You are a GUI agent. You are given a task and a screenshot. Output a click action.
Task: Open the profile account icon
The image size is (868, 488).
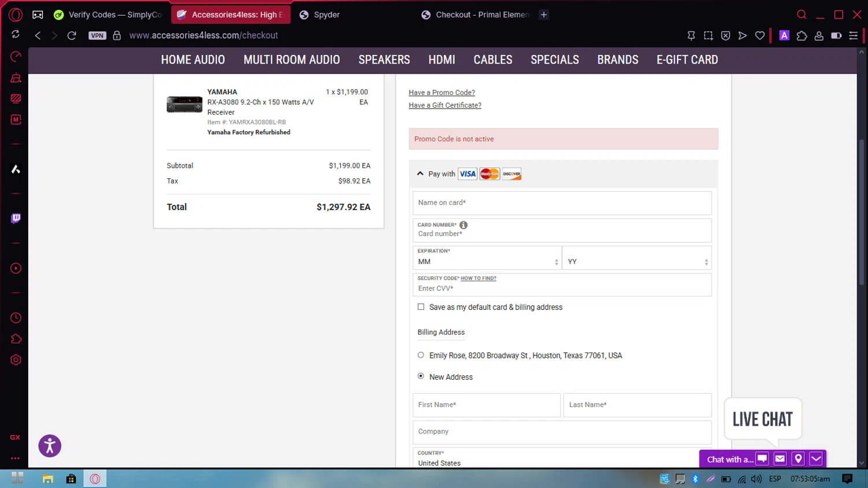819,35
